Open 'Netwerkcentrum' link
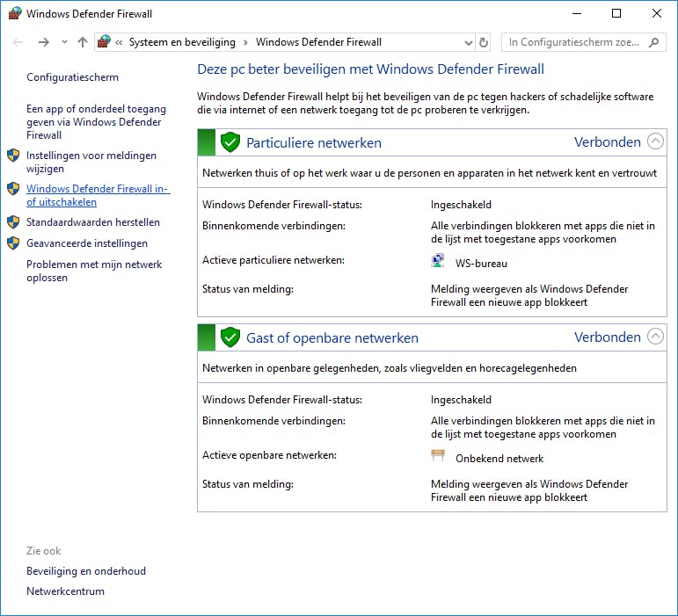The width and height of the screenshot is (678, 616). pos(65,591)
